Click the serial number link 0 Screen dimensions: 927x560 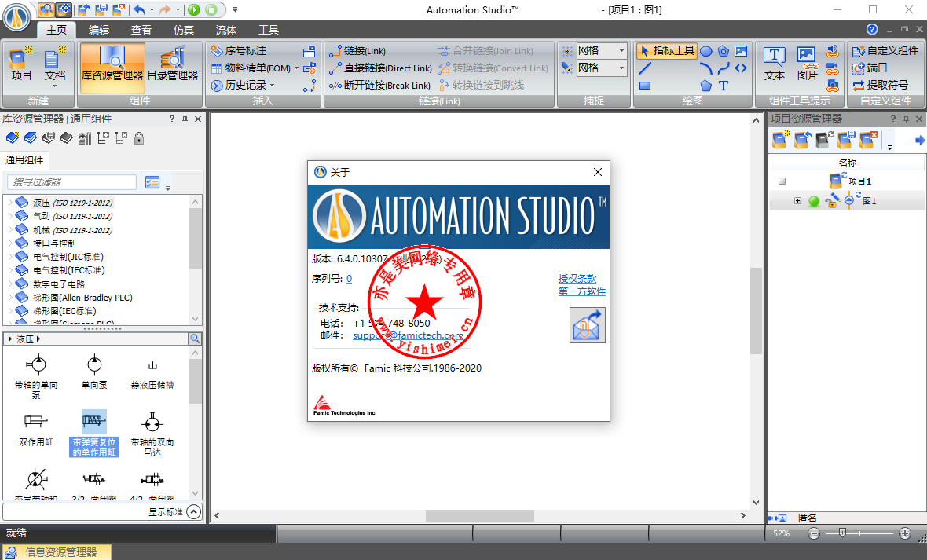[350, 279]
